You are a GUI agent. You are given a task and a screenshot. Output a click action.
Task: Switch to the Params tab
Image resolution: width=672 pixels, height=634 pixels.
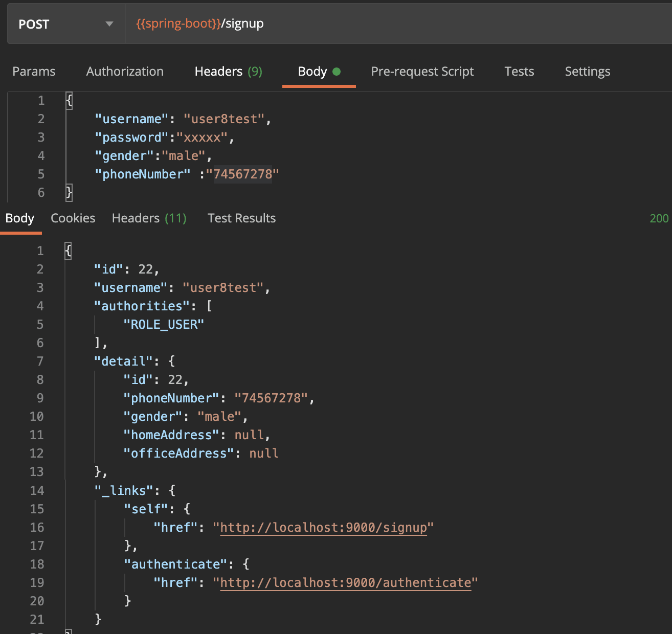[34, 72]
